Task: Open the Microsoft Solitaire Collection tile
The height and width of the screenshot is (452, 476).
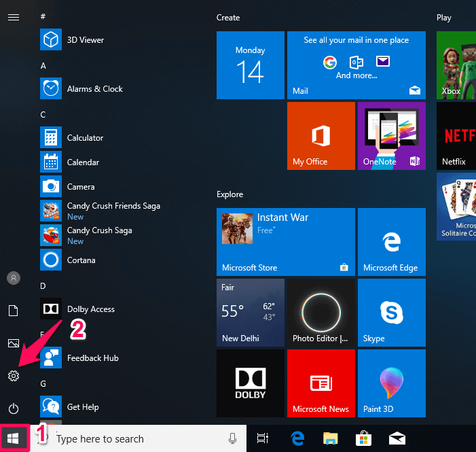Action: coord(456,207)
